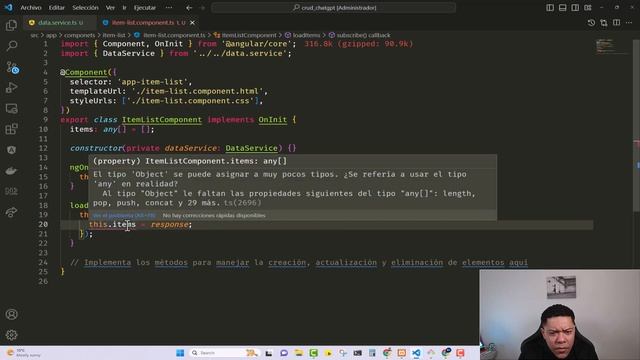Open the Docker whale view
Viewport: 640px width, 360px height.
(x=11, y=171)
